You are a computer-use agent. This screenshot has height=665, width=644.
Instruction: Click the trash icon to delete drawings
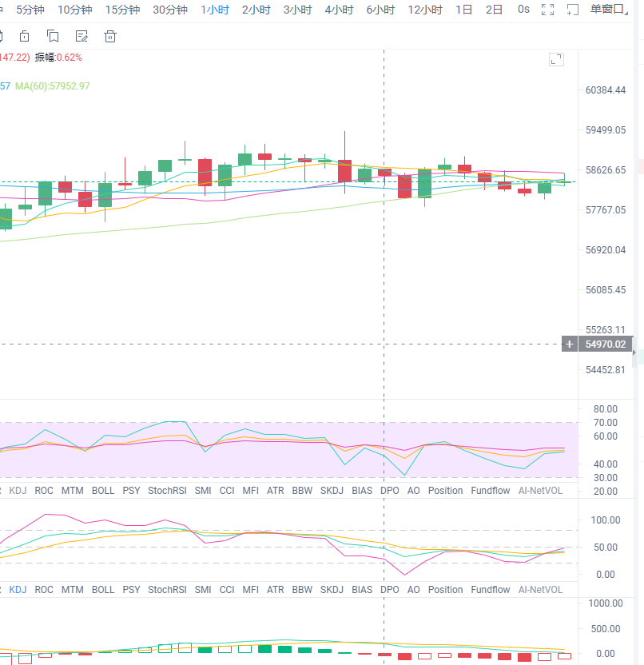[110, 36]
